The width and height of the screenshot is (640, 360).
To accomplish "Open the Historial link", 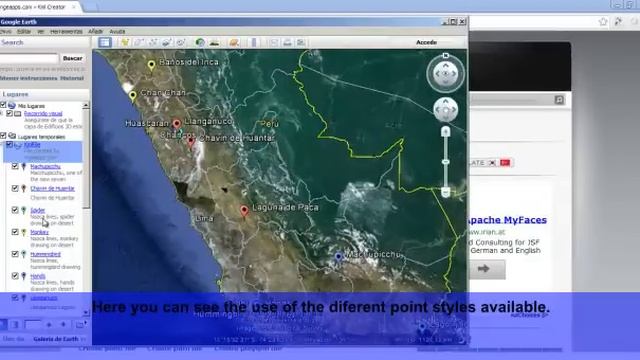I will (72, 78).
